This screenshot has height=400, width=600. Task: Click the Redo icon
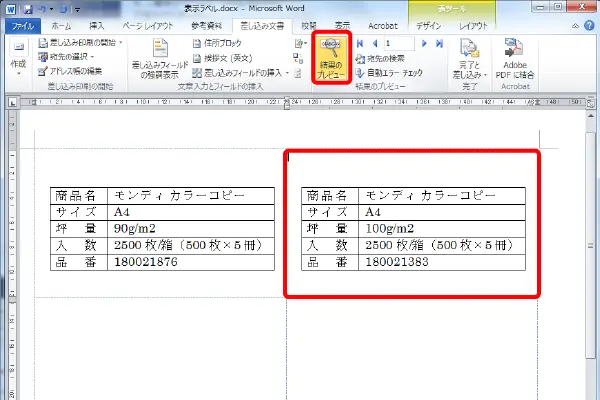pyautogui.click(x=64, y=9)
